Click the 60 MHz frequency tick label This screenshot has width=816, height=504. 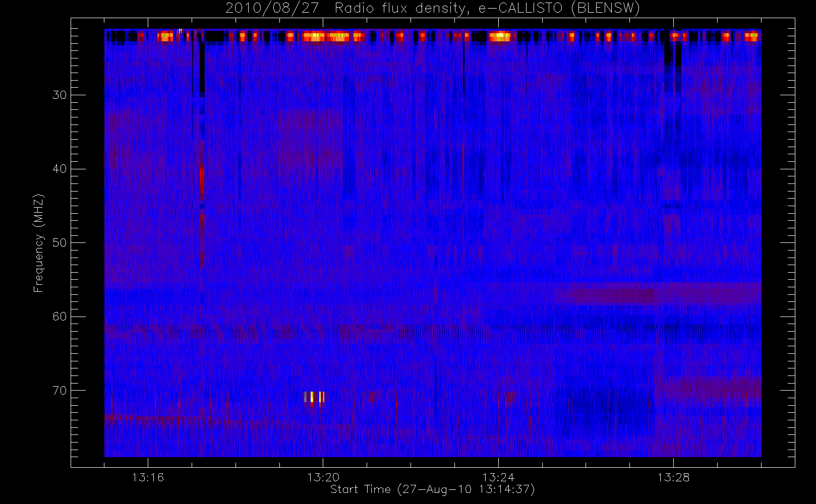click(x=60, y=317)
